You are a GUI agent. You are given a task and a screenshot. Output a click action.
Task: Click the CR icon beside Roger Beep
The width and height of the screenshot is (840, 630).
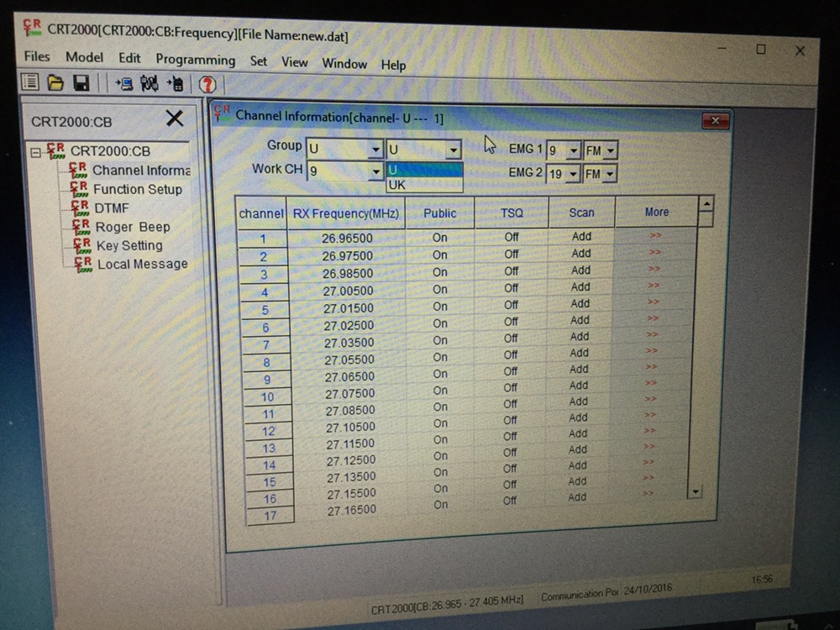tap(81, 227)
